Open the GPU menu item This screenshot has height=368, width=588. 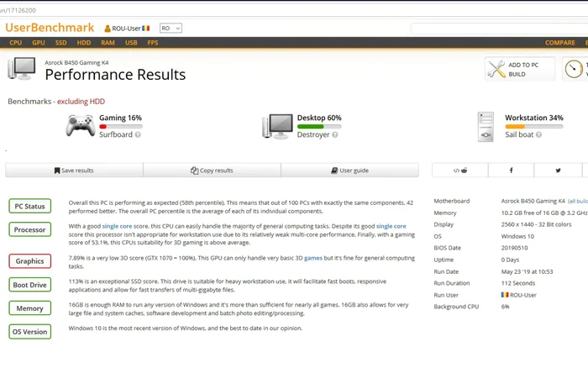[x=39, y=43]
